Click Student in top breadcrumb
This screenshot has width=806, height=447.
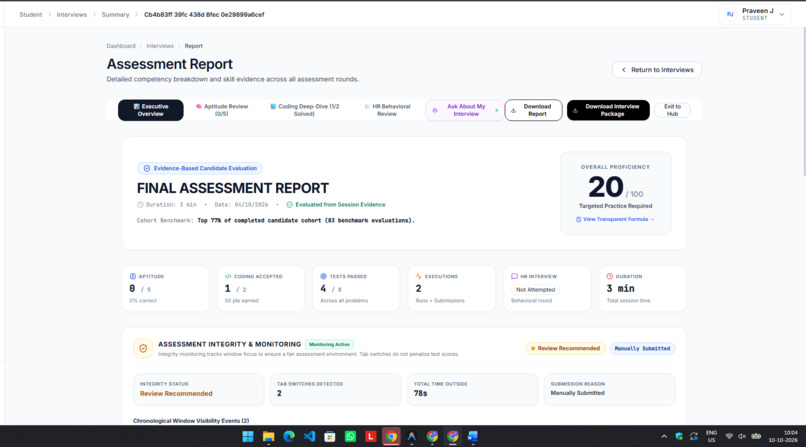[x=31, y=14]
